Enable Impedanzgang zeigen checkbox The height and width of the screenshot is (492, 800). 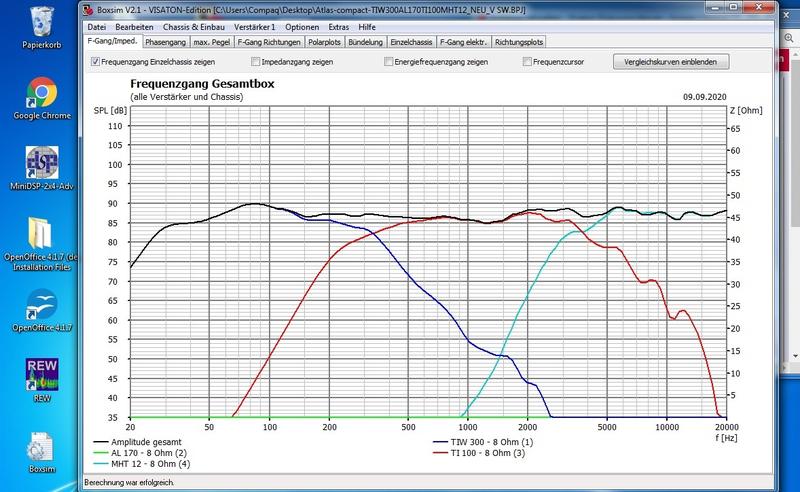pos(241,62)
